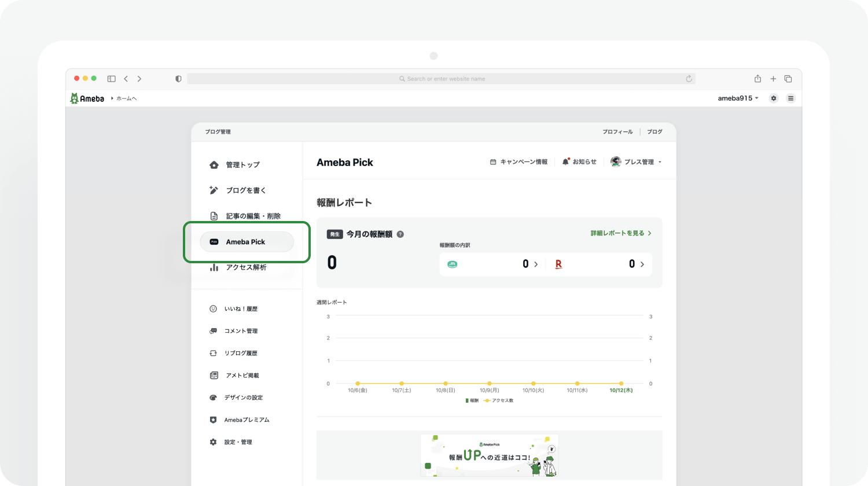Click the Ameba logo in header
868x486 pixels.
point(87,98)
